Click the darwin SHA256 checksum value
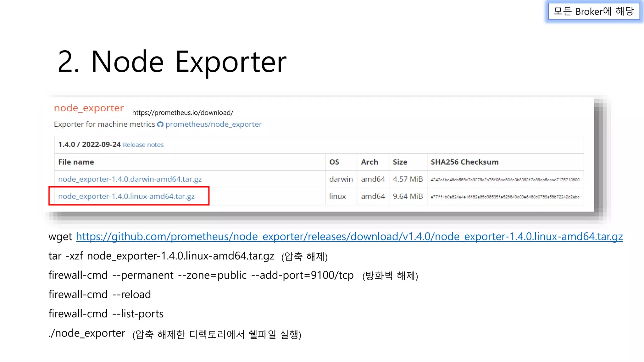 pyautogui.click(x=505, y=180)
